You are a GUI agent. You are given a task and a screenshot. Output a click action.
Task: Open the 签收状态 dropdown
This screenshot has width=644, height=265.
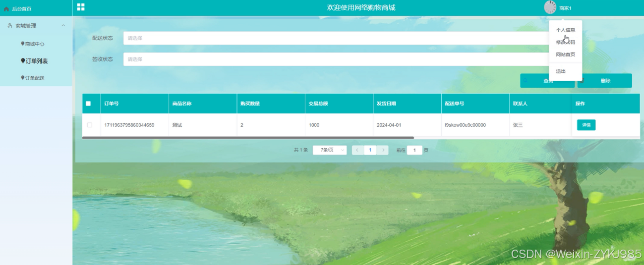[336, 59]
